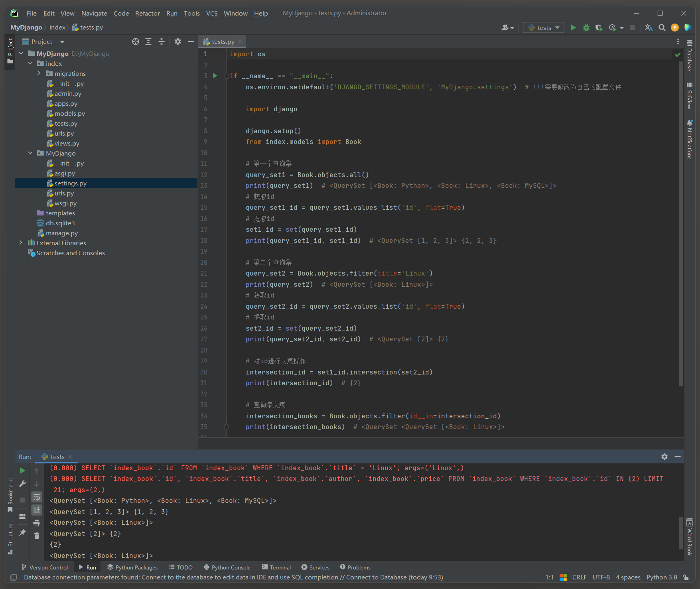Toggle Project tool window side tab

click(10, 51)
